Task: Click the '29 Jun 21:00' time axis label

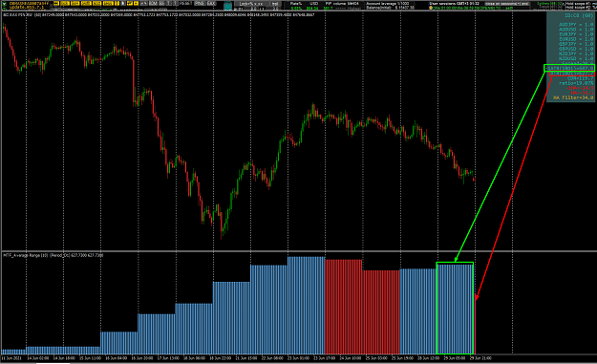Action: point(480,358)
